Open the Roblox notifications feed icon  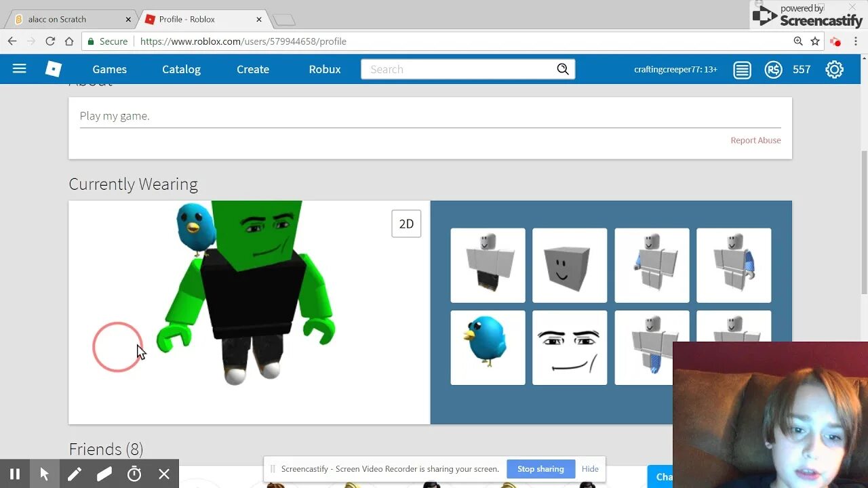tap(742, 69)
